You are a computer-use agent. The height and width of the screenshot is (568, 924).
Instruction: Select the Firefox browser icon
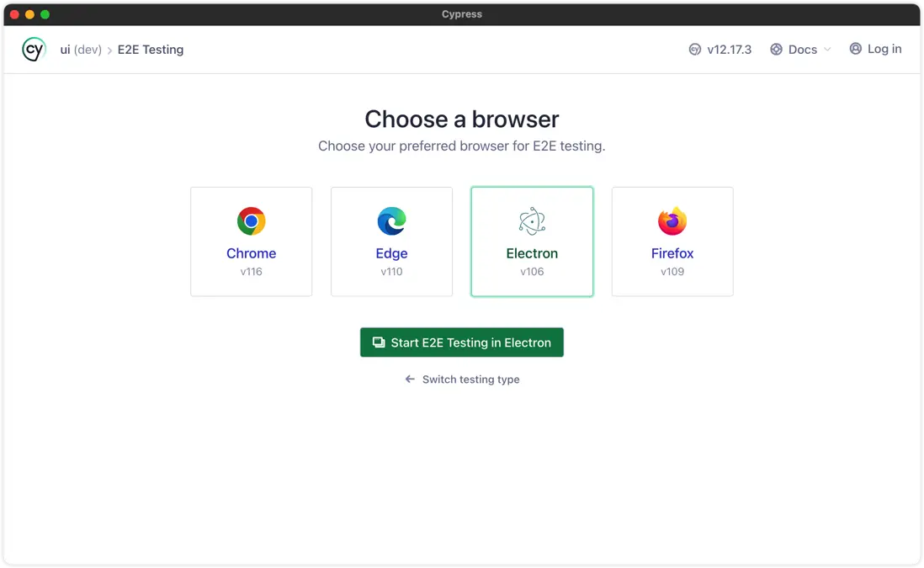coord(672,221)
